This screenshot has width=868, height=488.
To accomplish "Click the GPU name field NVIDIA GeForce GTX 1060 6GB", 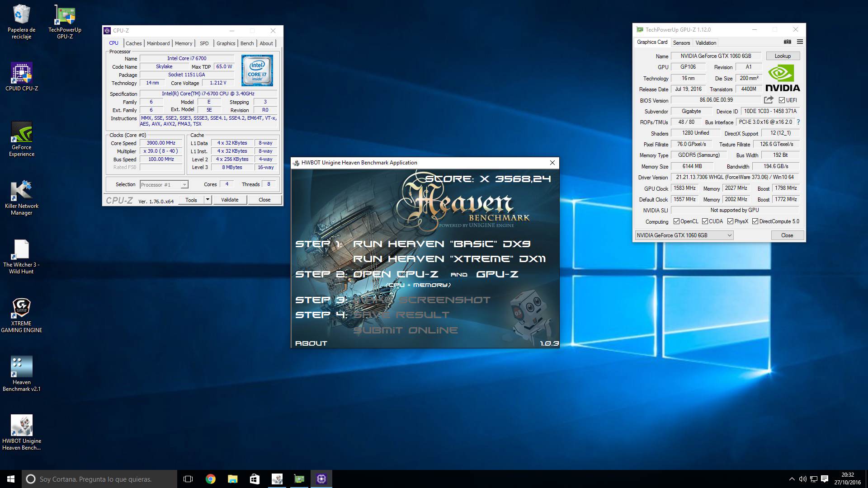I will (x=716, y=56).
